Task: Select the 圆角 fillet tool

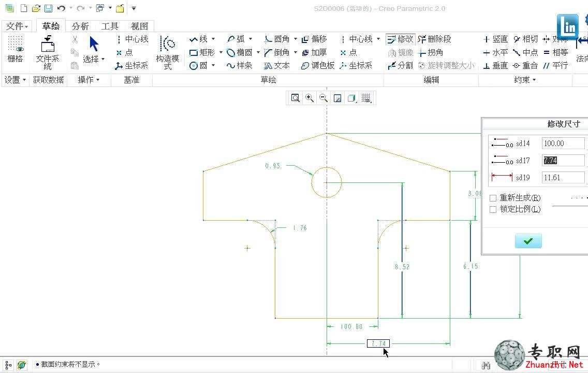Action: click(277, 39)
